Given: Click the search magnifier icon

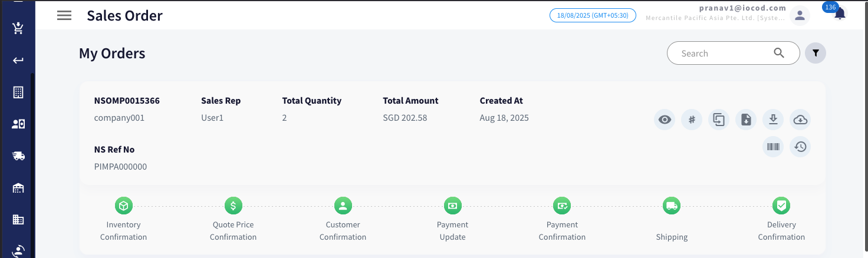Looking at the screenshot, I should pos(779,53).
